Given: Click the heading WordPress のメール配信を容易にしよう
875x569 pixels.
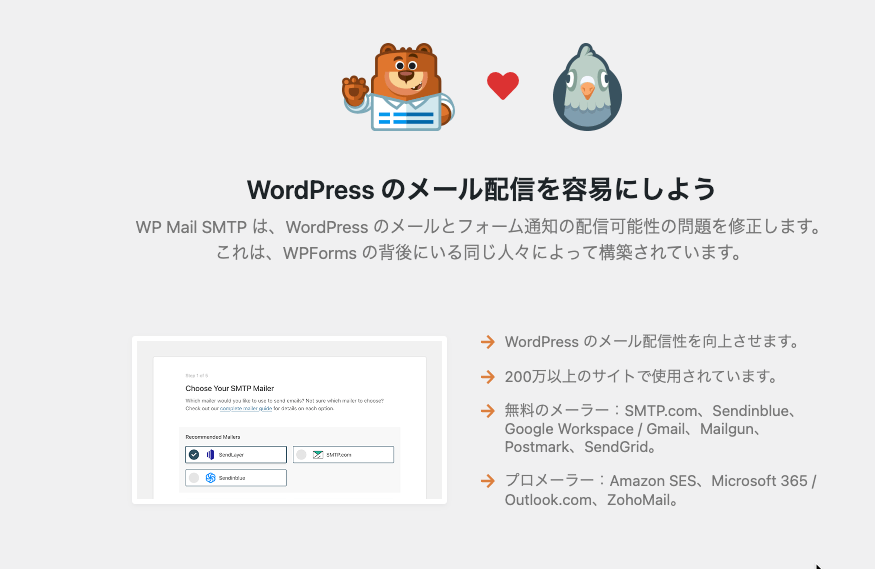Looking at the screenshot, I should click(481, 190).
